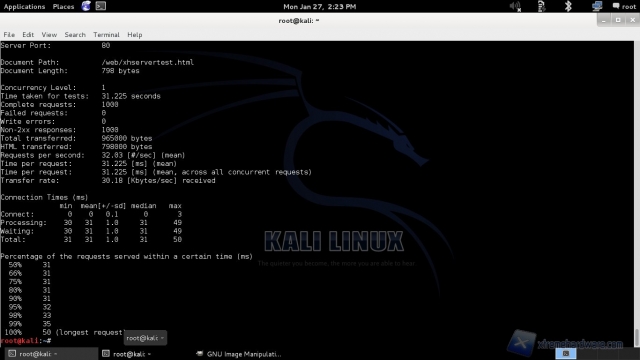Open the Search menu
The width and height of the screenshot is (640, 360).
75,35
